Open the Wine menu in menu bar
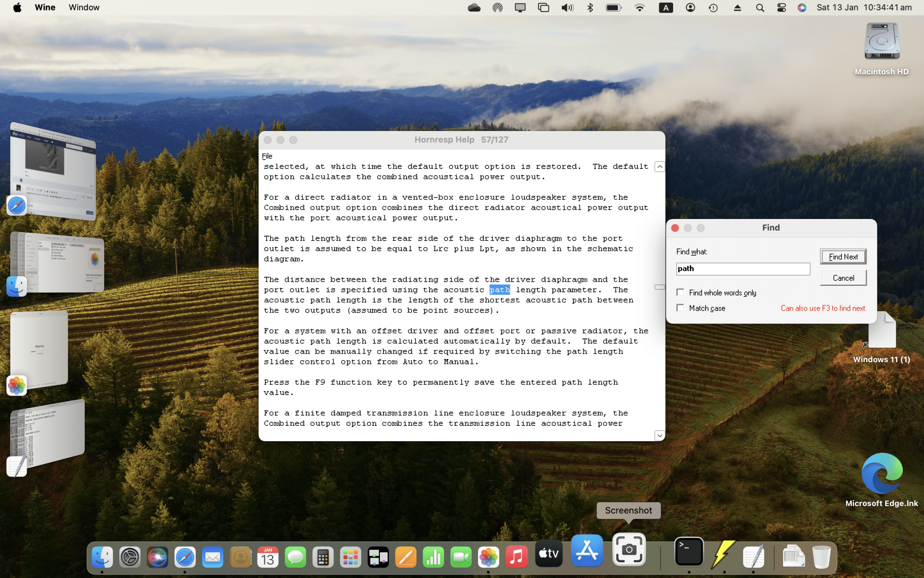 pos(45,8)
